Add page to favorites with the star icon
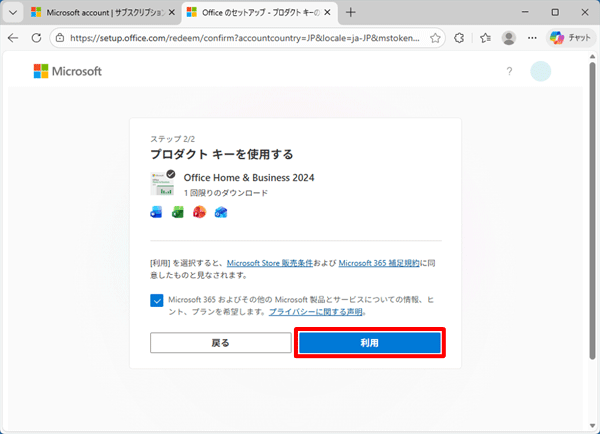This screenshot has width=600, height=434. pyautogui.click(x=435, y=38)
